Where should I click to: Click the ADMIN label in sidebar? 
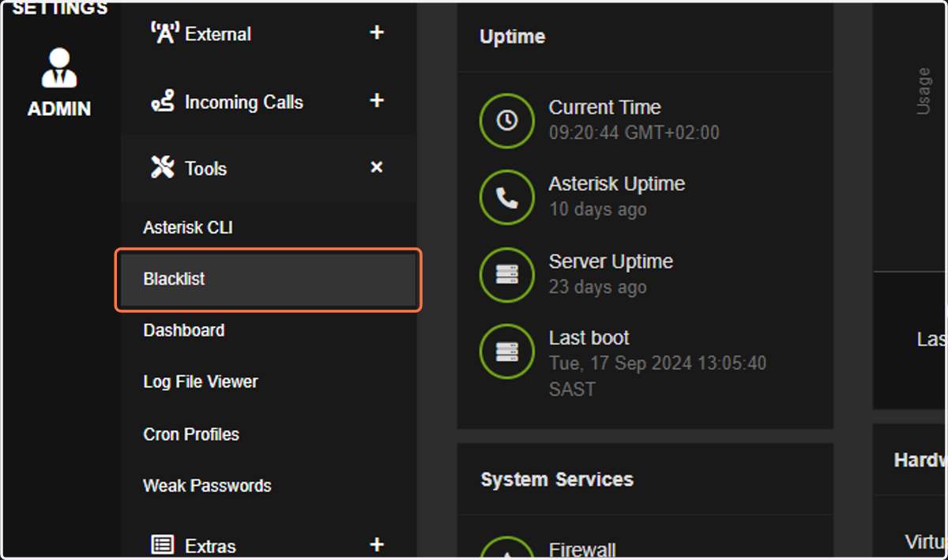[59, 109]
